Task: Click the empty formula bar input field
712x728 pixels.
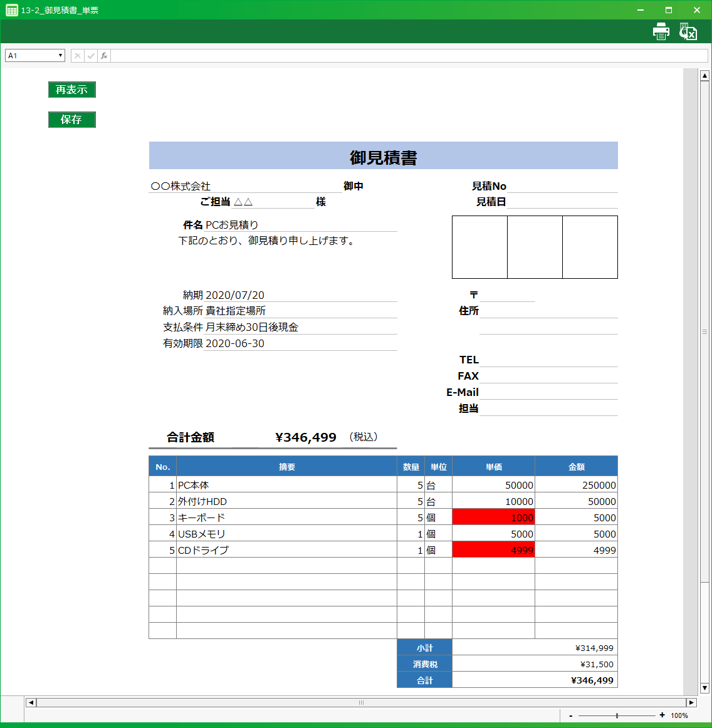Action: click(407, 56)
